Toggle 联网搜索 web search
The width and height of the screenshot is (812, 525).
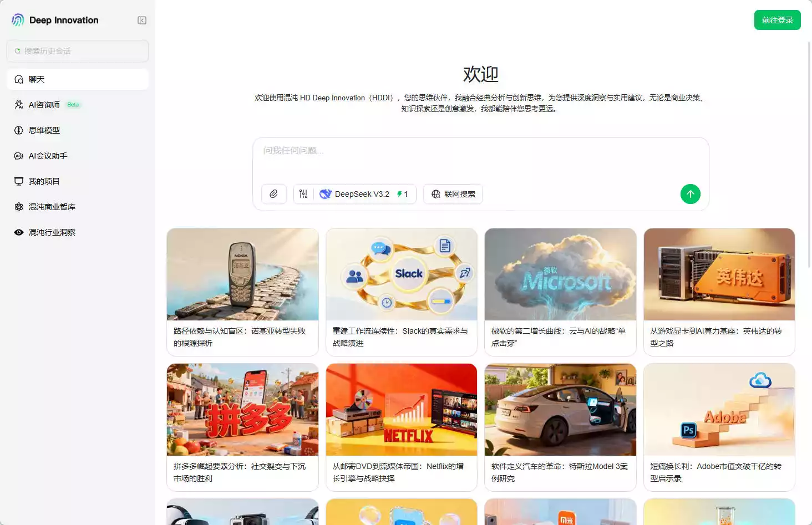coord(453,194)
